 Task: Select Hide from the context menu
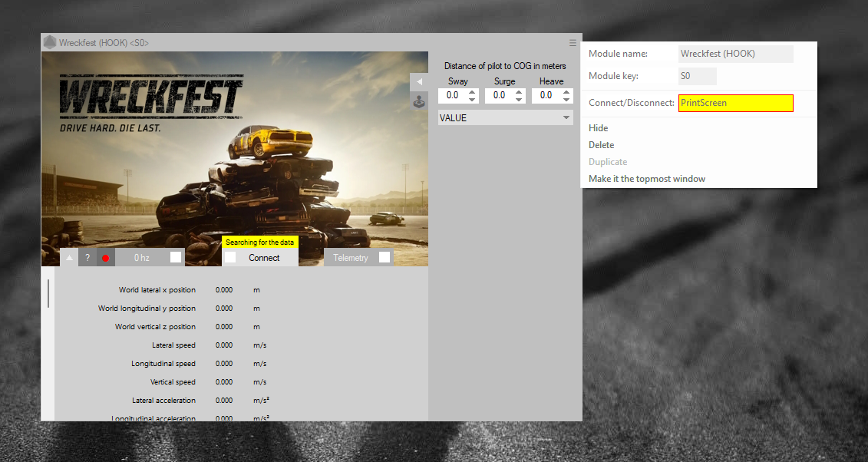tap(599, 128)
